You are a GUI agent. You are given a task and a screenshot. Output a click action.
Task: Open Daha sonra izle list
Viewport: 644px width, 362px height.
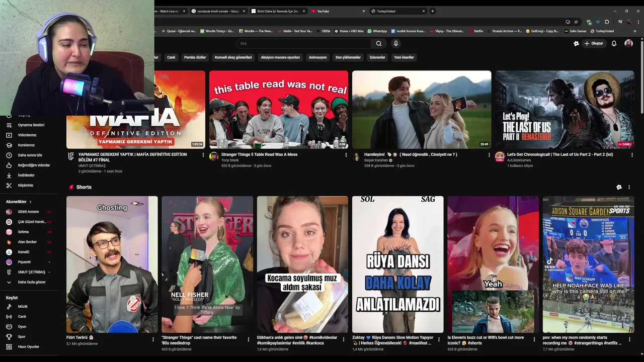coord(30,155)
